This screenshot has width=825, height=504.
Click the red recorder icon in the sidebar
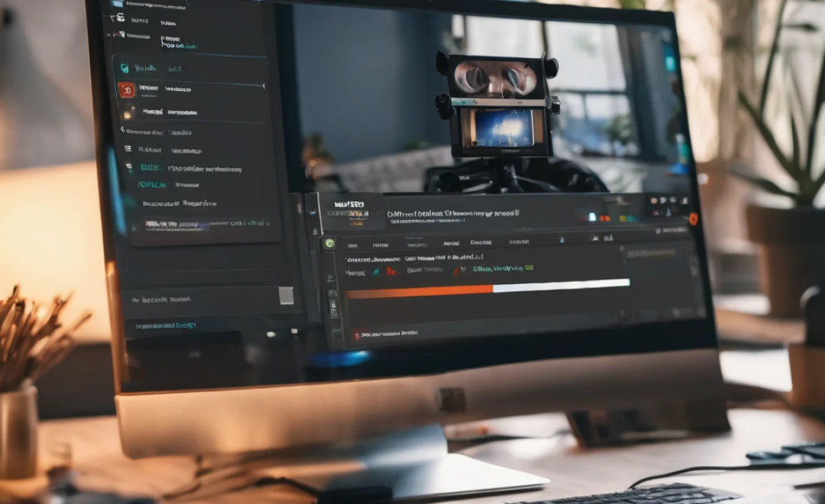pyautogui.click(x=128, y=90)
